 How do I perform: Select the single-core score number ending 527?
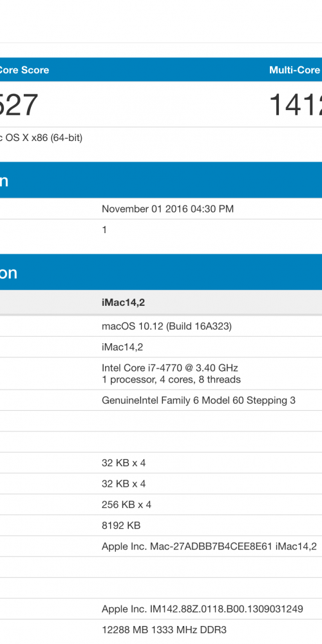[19, 105]
